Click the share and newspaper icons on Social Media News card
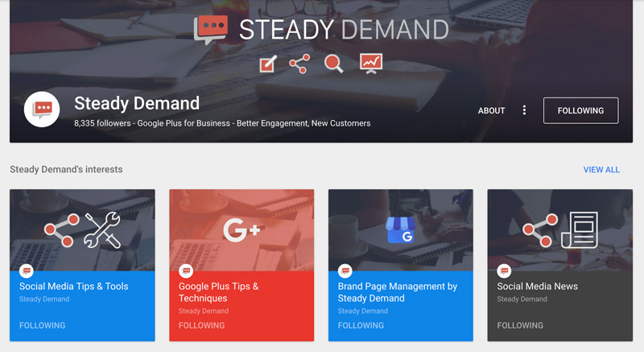 coord(559,230)
